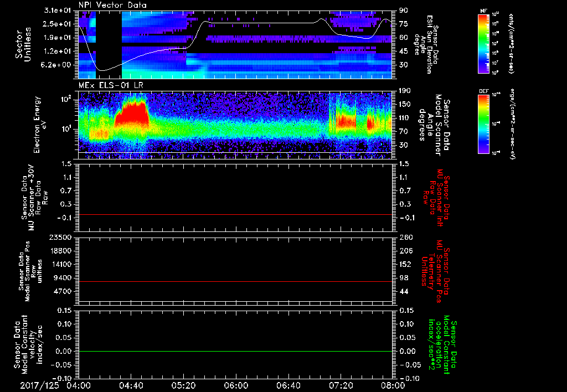
Task: Click the "04:40" time tick label
Action: point(131,385)
